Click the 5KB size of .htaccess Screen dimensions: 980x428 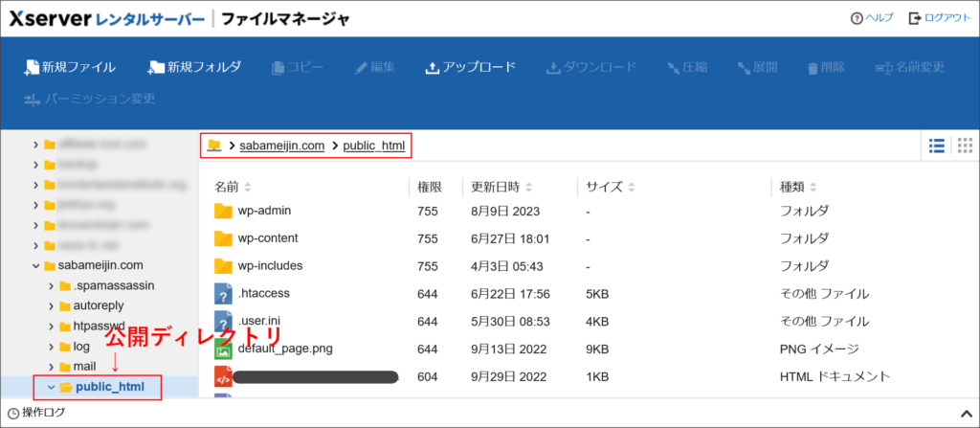pos(597,293)
